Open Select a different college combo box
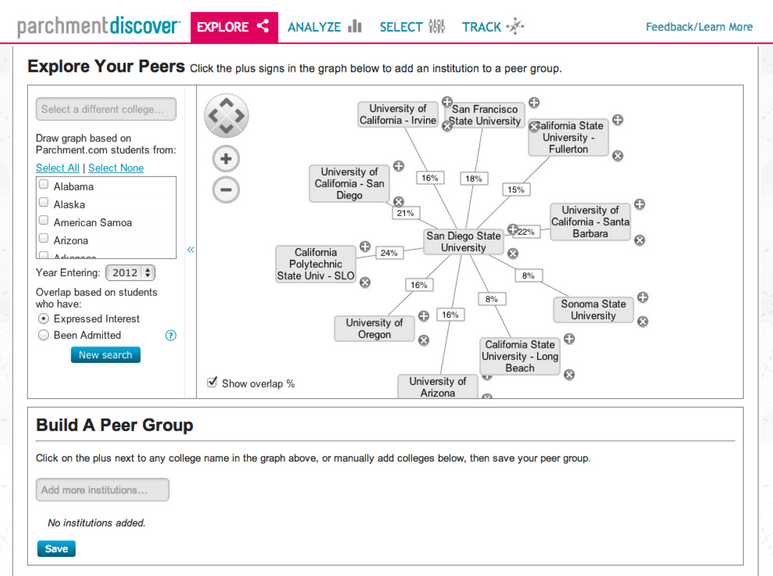This screenshot has width=773, height=576. [106, 109]
